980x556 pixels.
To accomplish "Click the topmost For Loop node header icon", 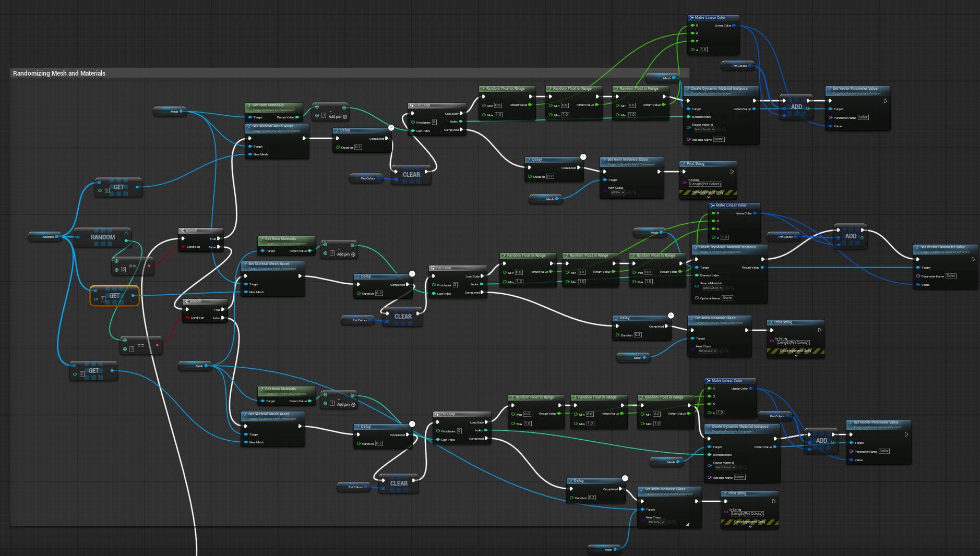I will click(x=412, y=105).
